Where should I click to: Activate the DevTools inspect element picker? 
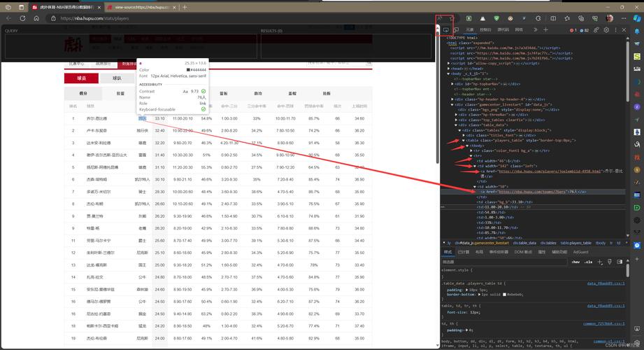(445, 30)
